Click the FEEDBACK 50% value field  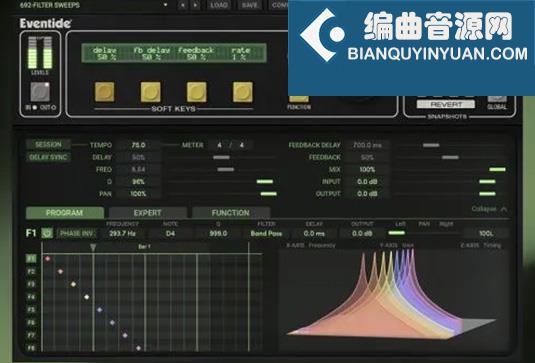(367, 157)
